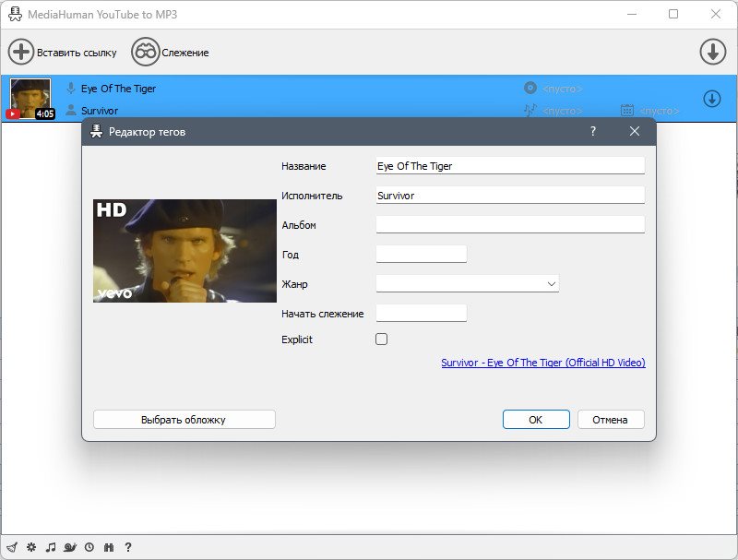The height and width of the screenshot is (560, 738).
Task: Close the Редактор тегов dialog
Action: [635, 131]
